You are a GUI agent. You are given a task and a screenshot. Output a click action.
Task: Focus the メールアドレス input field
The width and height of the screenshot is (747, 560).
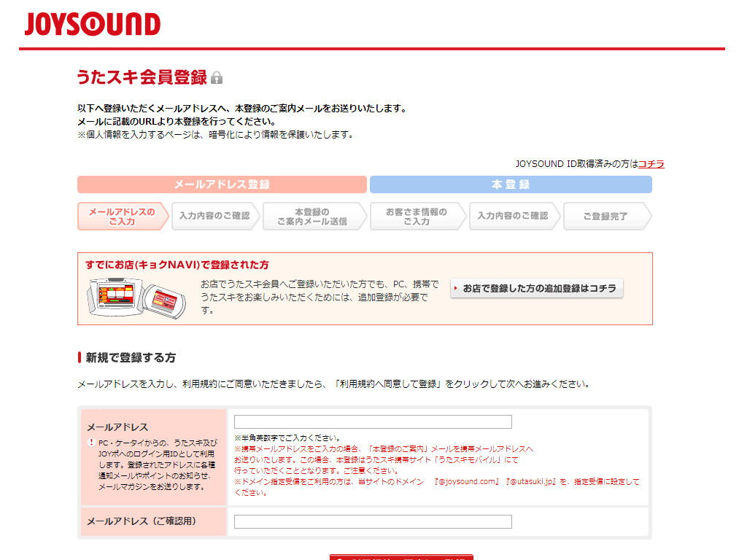click(373, 422)
